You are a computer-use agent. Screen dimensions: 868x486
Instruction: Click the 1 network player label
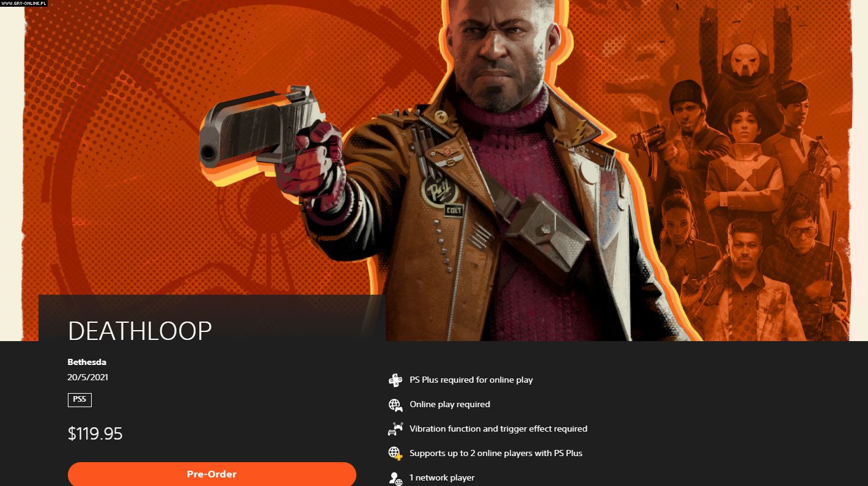pyautogui.click(x=442, y=478)
